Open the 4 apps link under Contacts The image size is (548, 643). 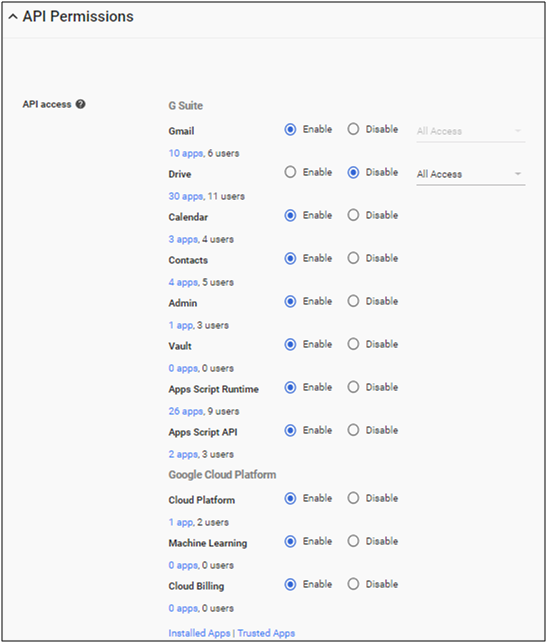183,283
